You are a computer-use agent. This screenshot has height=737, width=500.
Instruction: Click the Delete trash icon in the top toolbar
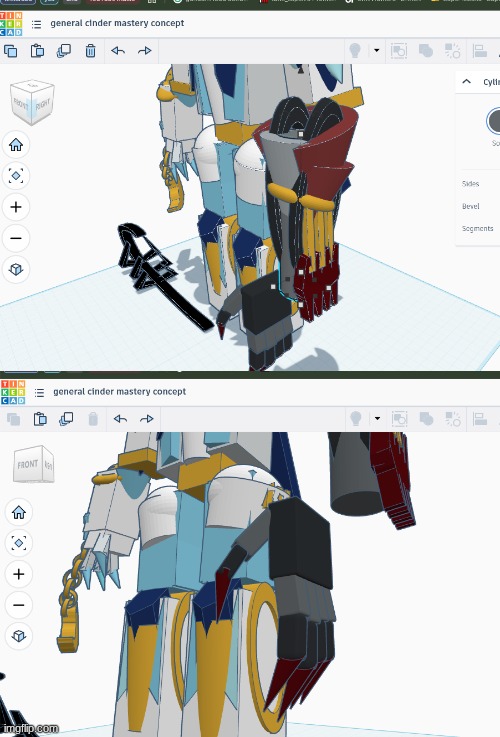tap(91, 51)
